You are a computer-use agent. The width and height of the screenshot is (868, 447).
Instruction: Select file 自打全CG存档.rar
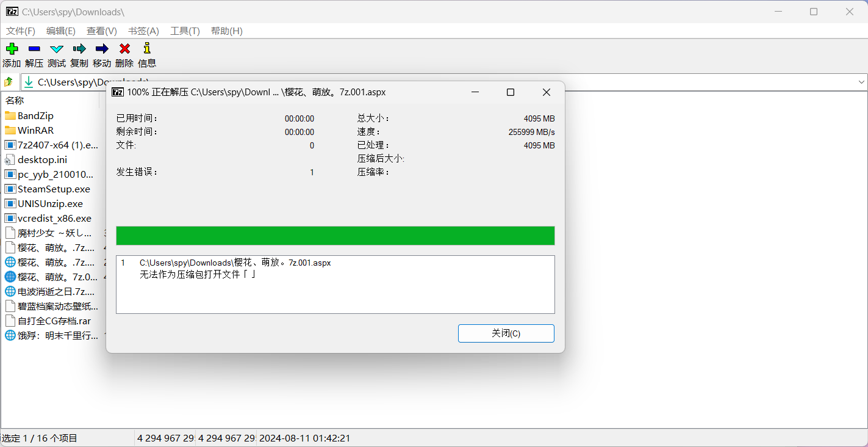point(54,321)
